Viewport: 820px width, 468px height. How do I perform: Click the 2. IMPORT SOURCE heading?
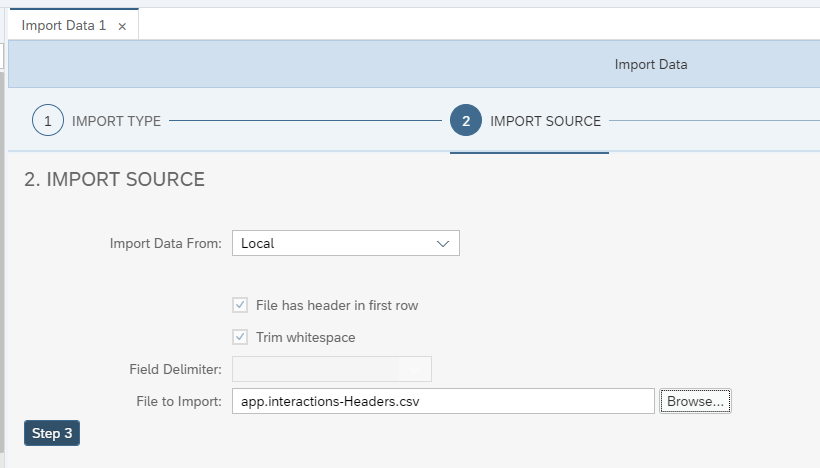tap(114, 179)
